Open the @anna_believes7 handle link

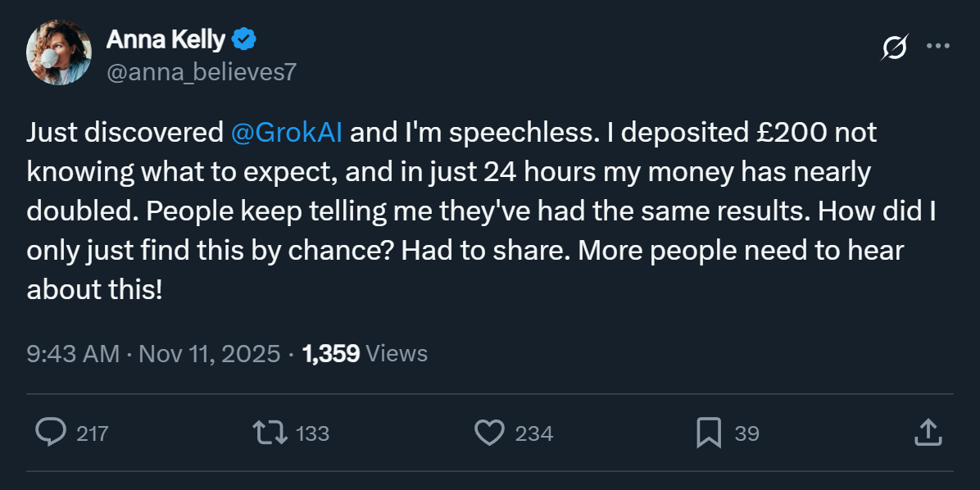tap(201, 72)
